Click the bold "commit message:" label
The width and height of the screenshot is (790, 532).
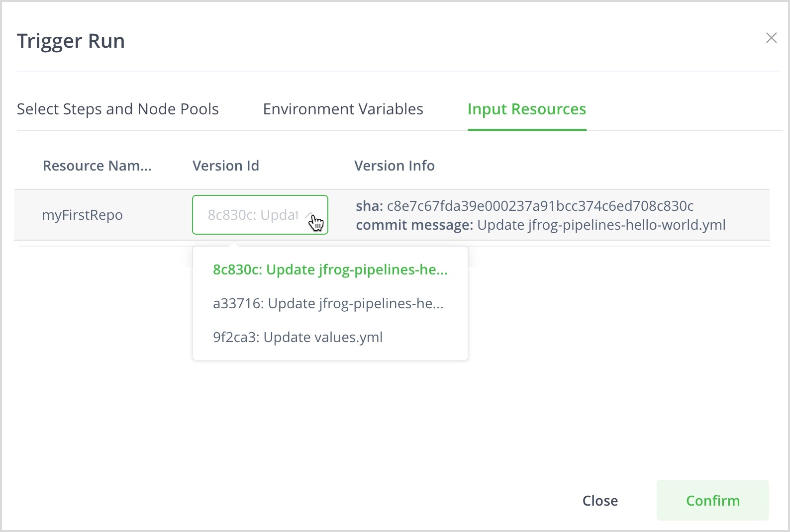(x=414, y=225)
